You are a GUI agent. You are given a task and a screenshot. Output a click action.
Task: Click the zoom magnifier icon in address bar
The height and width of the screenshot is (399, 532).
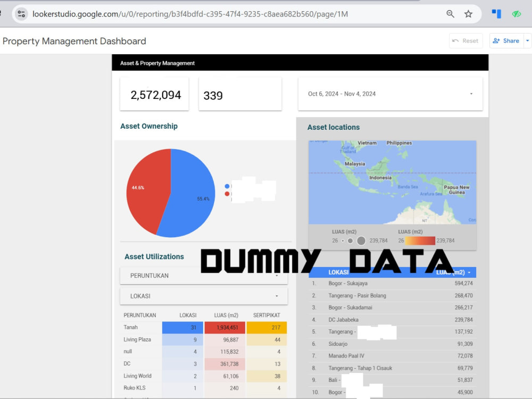tap(450, 14)
